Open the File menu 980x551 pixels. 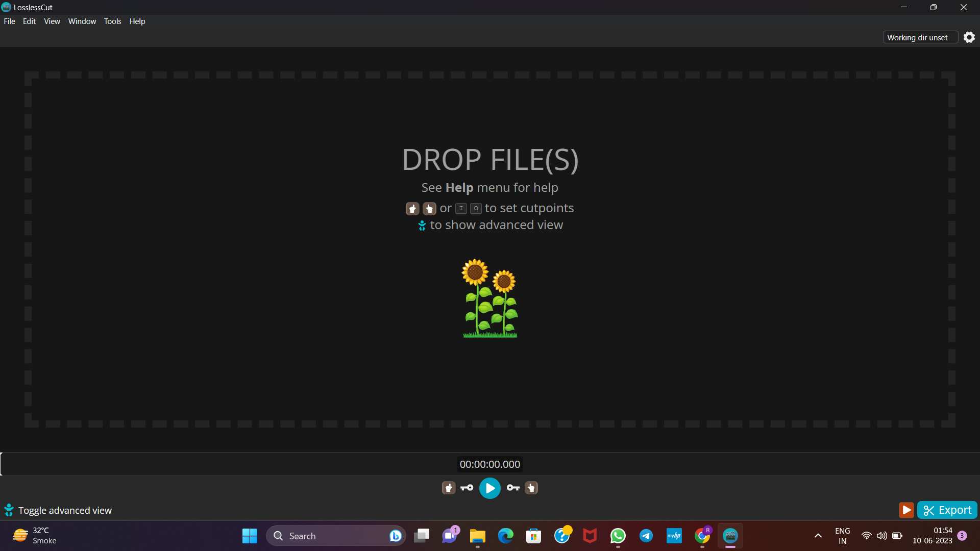(9, 21)
